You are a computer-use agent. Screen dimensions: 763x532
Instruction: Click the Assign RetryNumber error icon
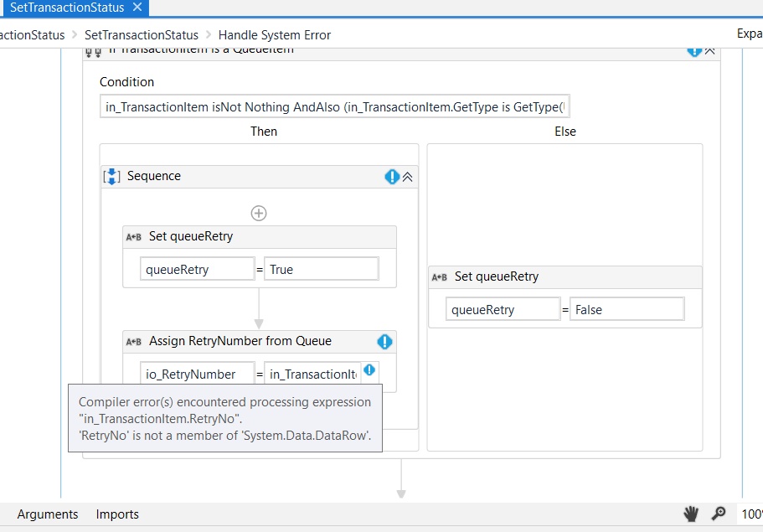(x=384, y=341)
